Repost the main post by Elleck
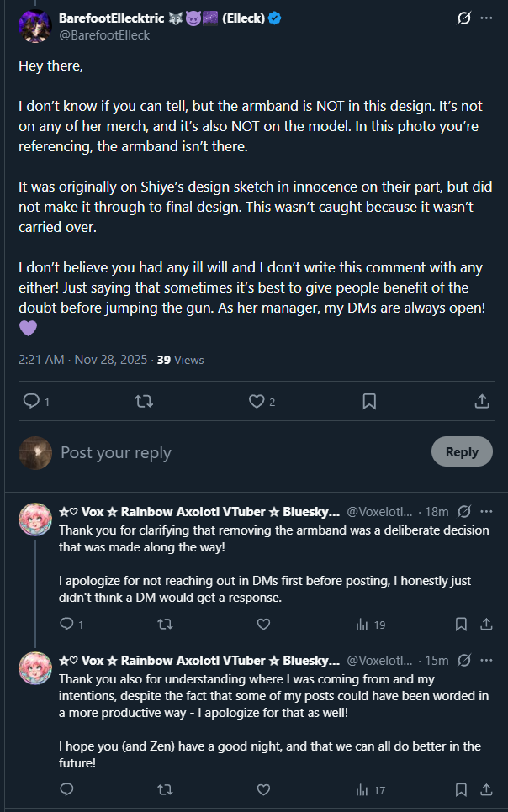Viewport: 508px width, 812px height. 144,402
